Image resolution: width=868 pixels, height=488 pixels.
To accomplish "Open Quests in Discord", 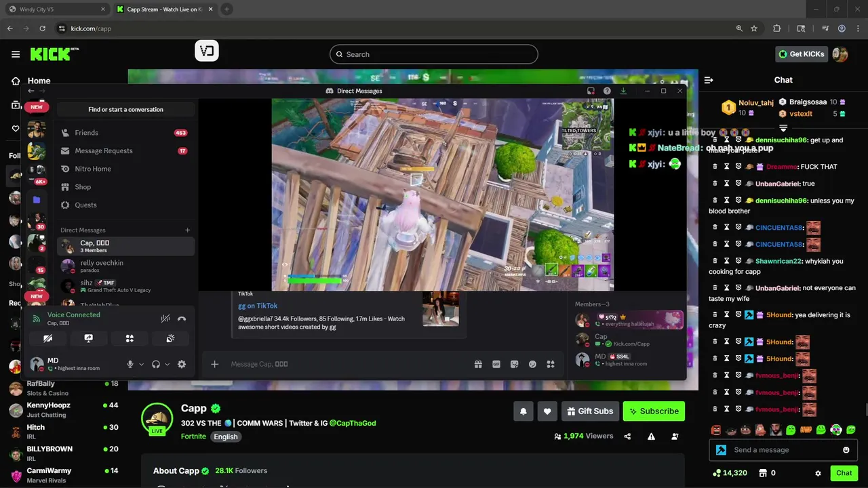I will click(x=125, y=205).
